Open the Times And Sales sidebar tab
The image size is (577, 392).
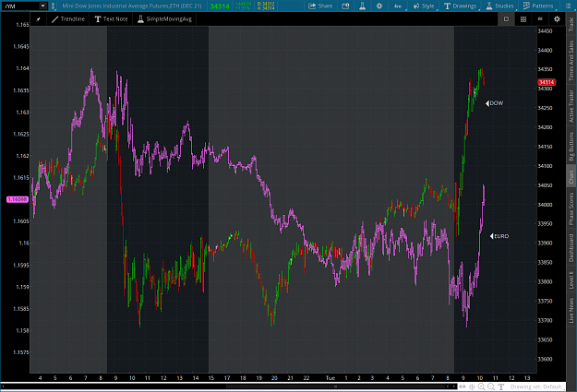[571, 61]
